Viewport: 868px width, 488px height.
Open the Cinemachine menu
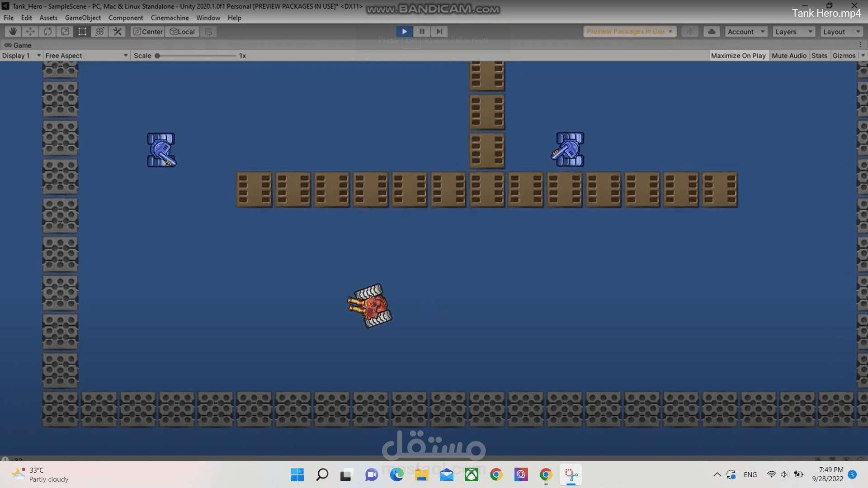pyautogui.click(x=170, y=18)
